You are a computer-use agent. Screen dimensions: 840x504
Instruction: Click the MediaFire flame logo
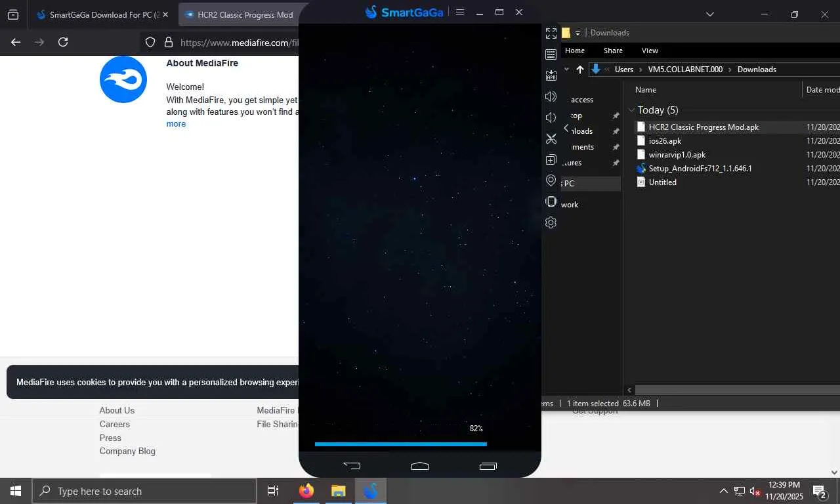click(x=123, y=79)
